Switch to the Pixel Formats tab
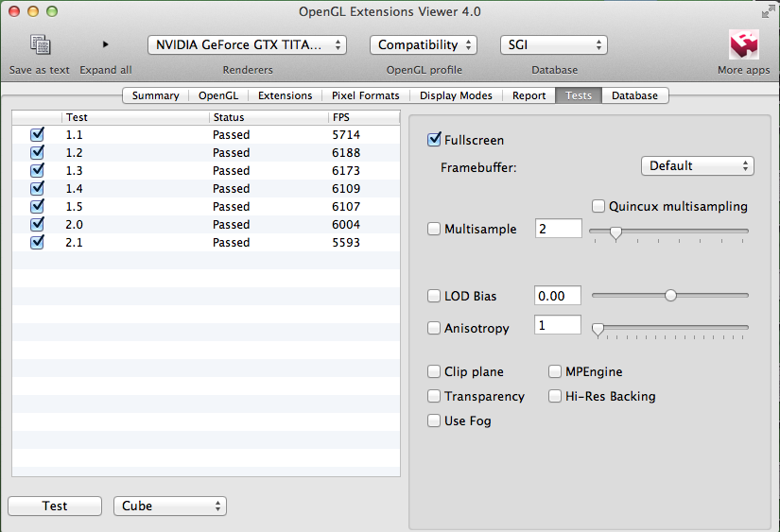Screen dimensions: 780x532 point(366,95)
